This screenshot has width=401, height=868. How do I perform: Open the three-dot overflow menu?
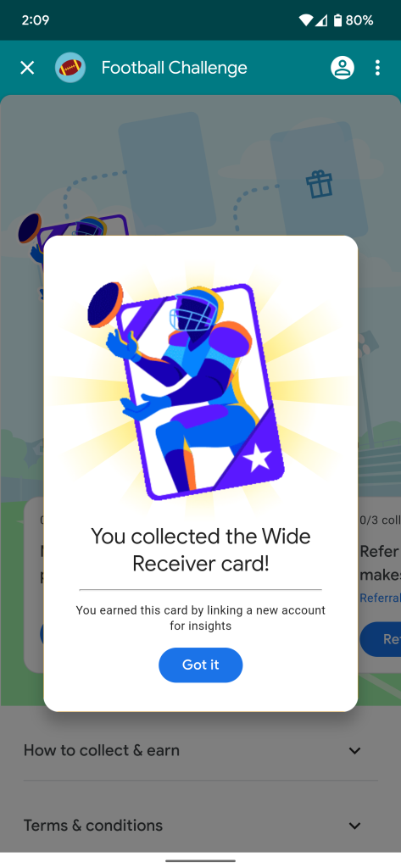tap(378, 68)
